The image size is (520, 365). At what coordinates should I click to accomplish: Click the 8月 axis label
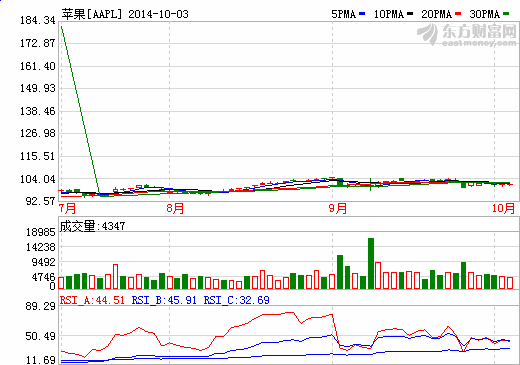[175, 209]
